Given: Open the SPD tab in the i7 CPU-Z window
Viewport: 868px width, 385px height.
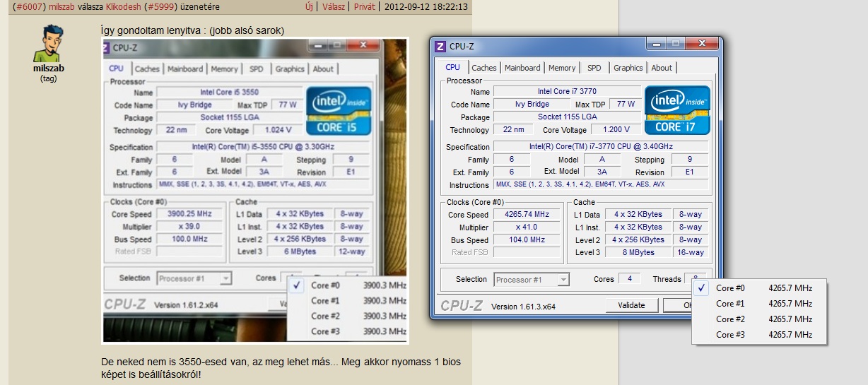Looking at the screenshot, I should point(594,68).
